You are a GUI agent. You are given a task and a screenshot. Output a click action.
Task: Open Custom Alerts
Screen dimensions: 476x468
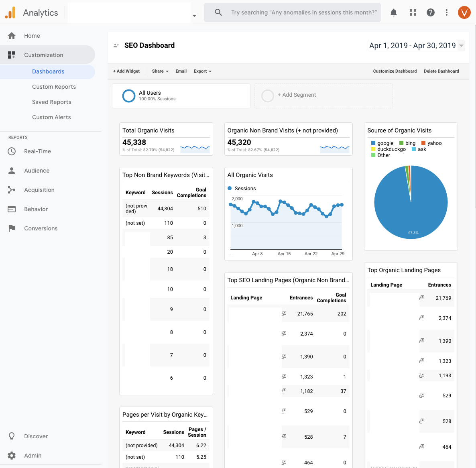(51, 117)
